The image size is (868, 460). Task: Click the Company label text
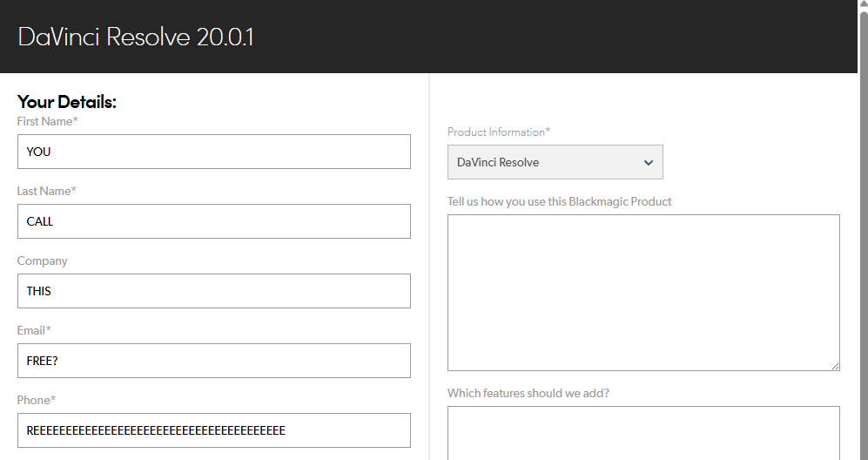tap(42, 260)
